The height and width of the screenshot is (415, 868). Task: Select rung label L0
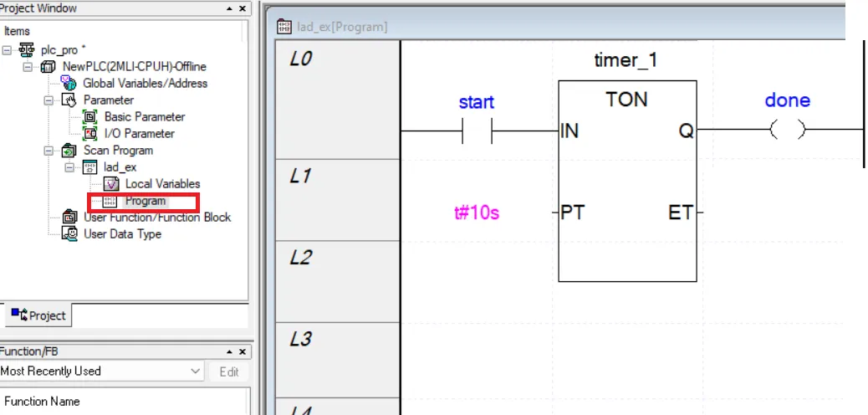[300, 59]
